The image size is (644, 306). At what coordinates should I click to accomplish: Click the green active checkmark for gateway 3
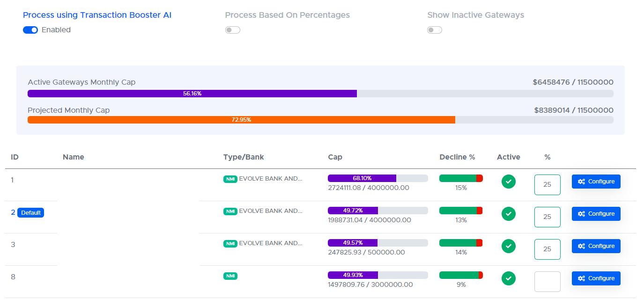pos(508,246)
